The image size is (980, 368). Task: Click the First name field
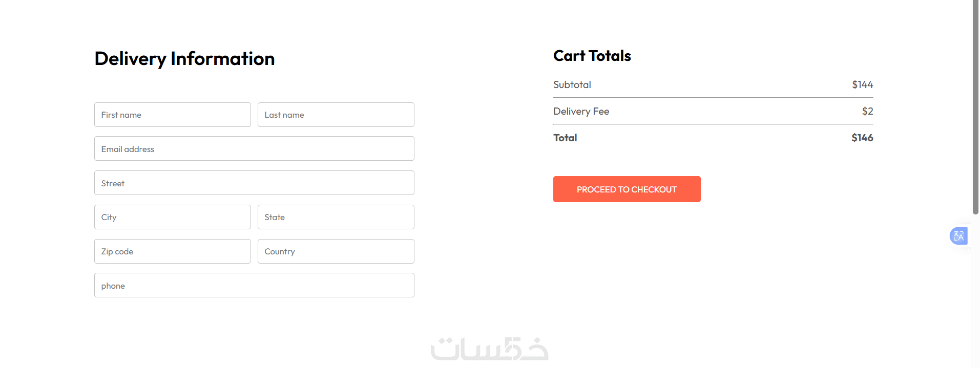coord(172,115)
